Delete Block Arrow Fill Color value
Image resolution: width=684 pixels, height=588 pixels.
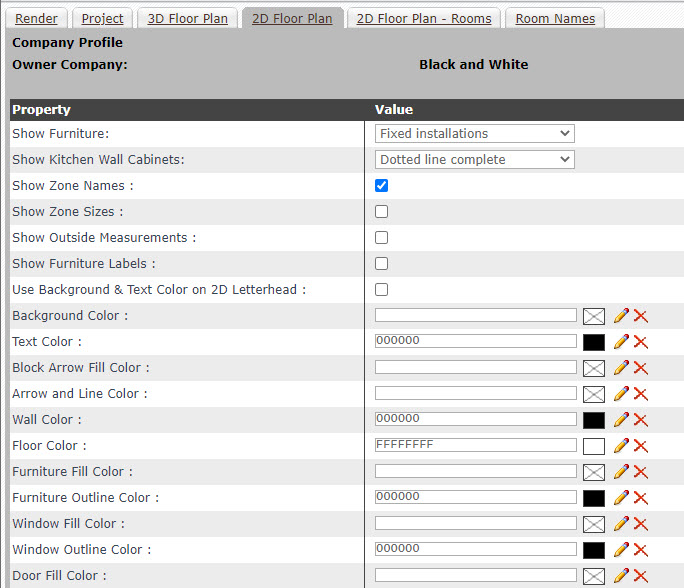coord(640,368)
